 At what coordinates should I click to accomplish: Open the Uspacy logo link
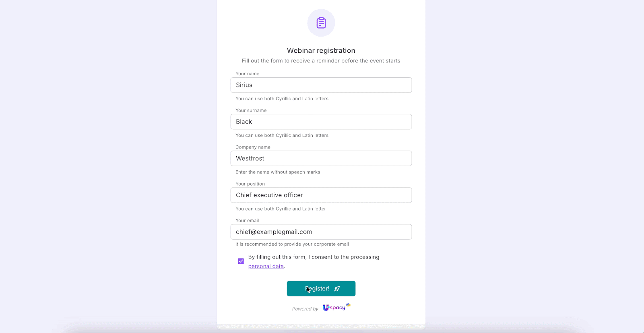[x=336, y=308]
